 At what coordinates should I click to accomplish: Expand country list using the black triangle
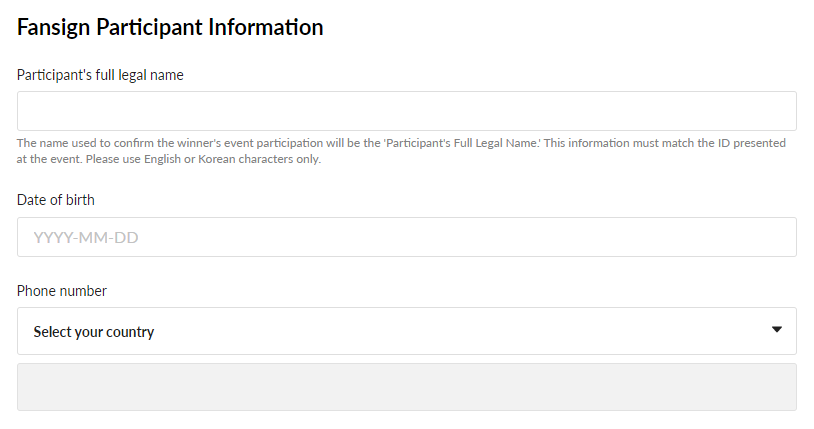[776, 330]
